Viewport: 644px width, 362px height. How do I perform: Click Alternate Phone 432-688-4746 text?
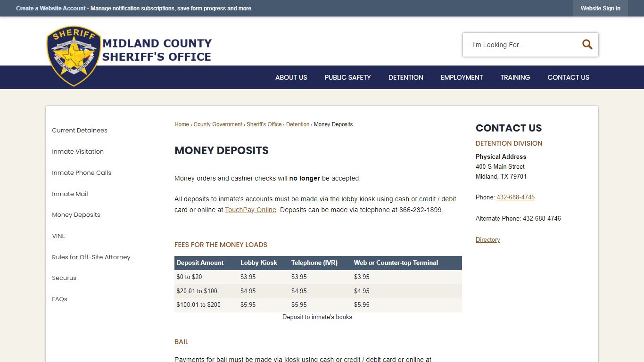pos(518,219)
